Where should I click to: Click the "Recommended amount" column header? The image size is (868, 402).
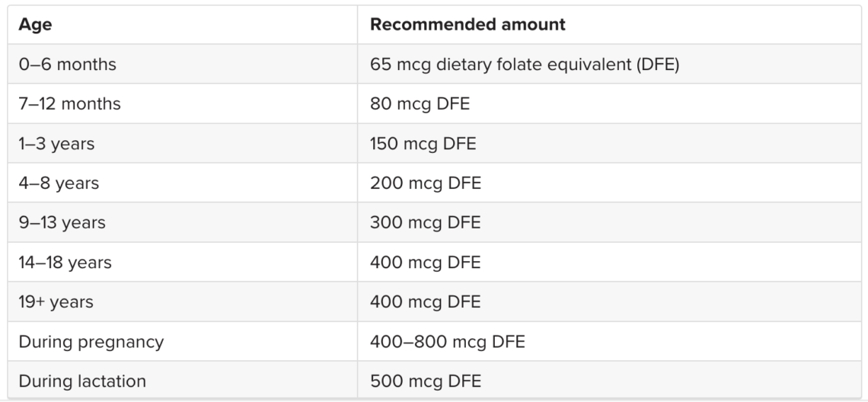(x=468, y=24)
